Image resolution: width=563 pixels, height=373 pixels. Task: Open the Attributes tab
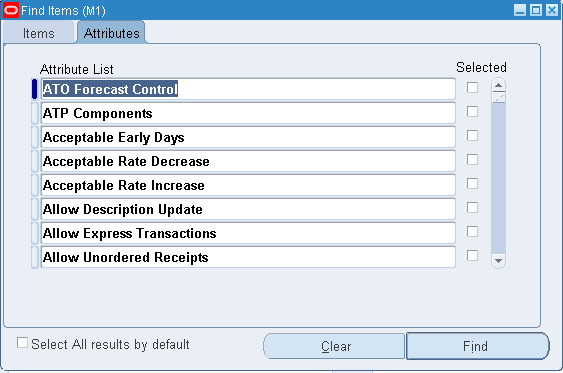coord(111,33)
